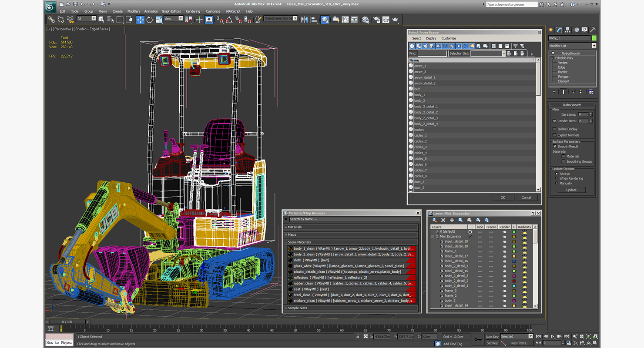Toggle the Smooth Result checkbox
This screenshot has width=644, height=348.
(x=554, y=147)
